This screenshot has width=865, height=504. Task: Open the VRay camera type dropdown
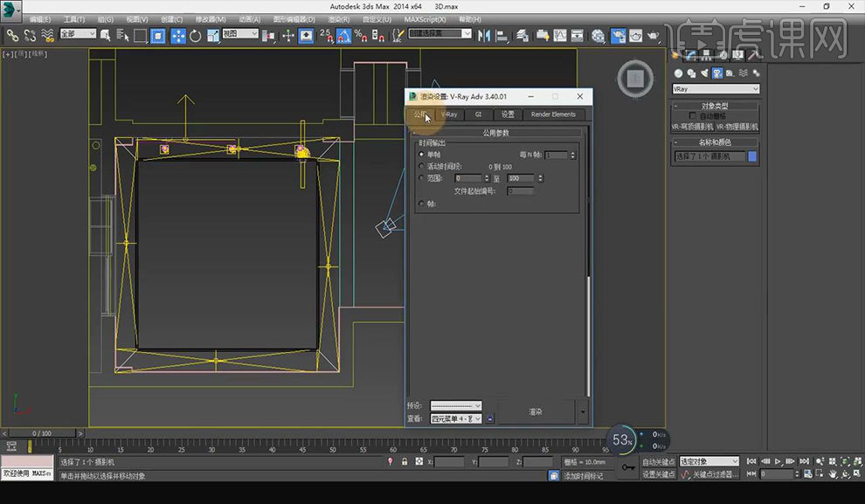pos(716,89)
